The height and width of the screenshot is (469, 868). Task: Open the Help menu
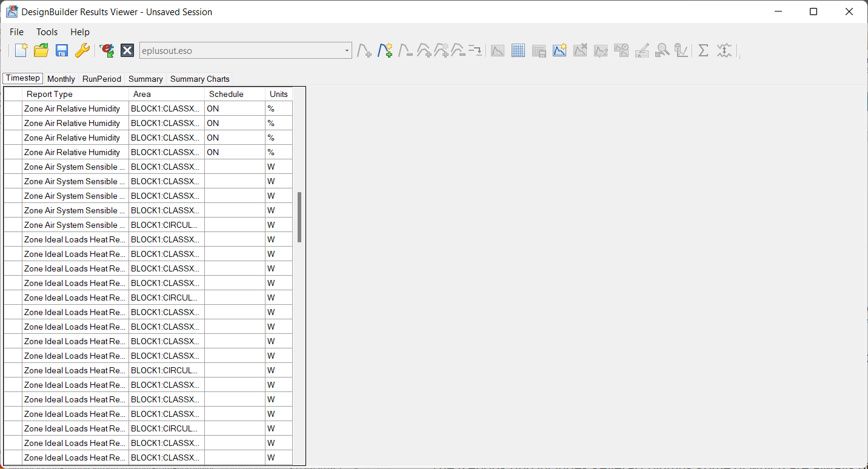pos(79,32)
